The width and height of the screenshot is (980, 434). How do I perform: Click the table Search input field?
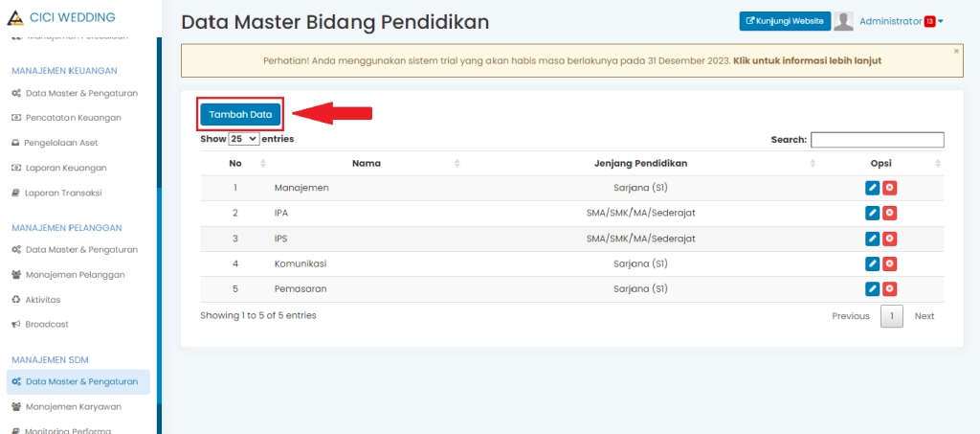(x=878, y=140)
